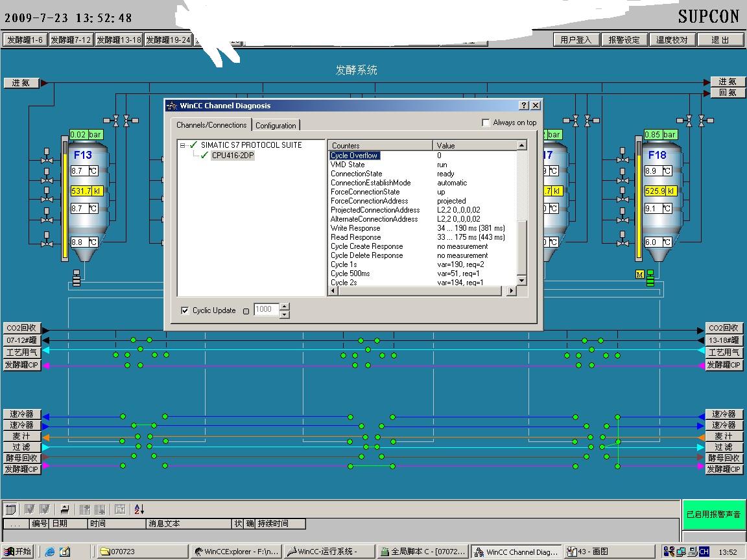Click the quick launch icon beside Internet Explorer
The height and width of the screenshot is (560, 747).
65,552
